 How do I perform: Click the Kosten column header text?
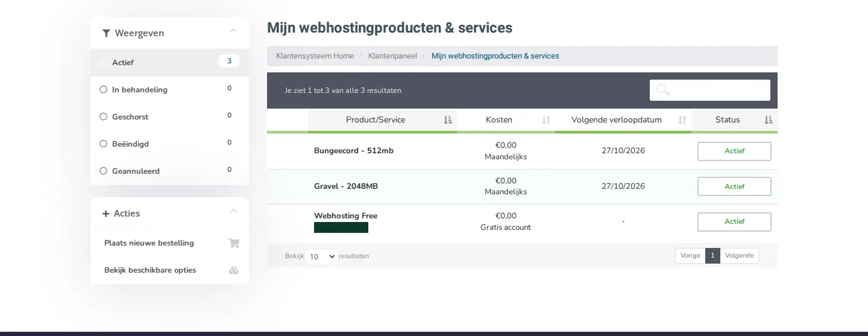tap(499, 120)
